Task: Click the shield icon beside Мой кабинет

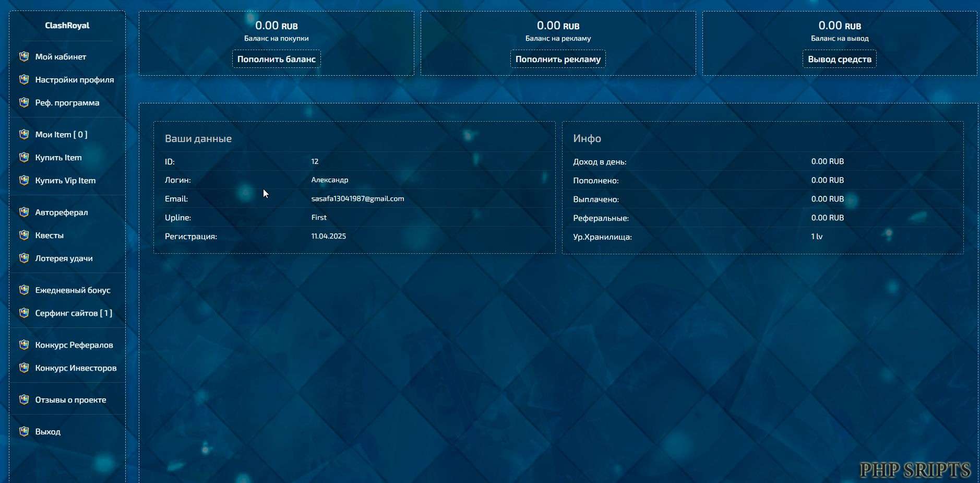Action: click(x=24, y=56)
